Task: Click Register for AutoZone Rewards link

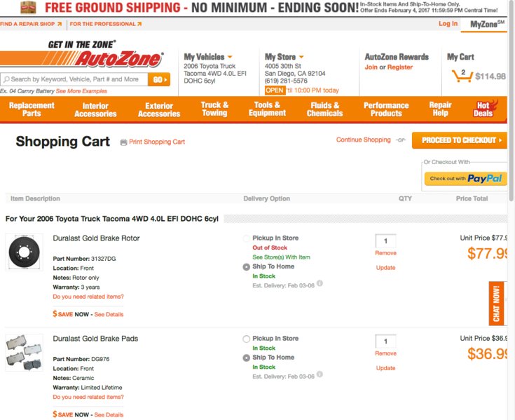Action: tap(399, 67)
